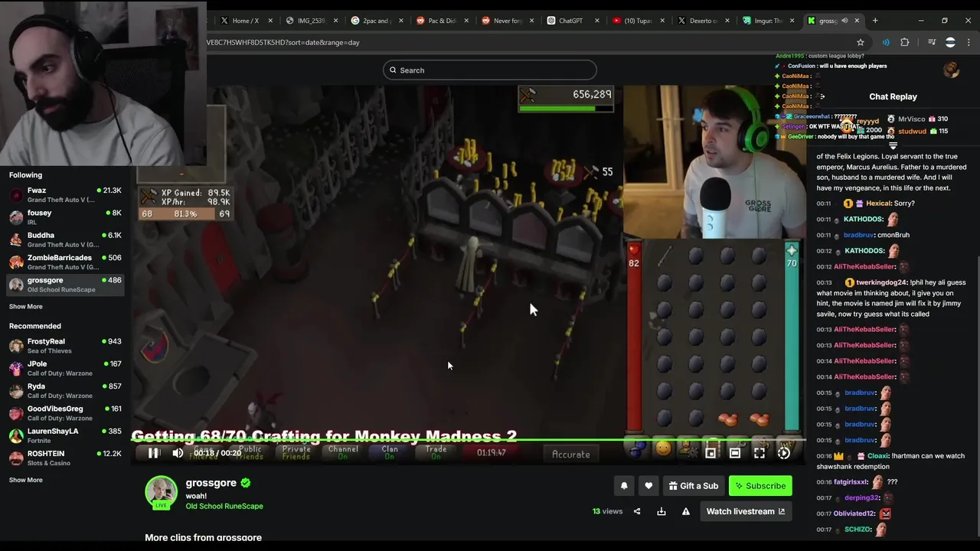Open LaurenShayLA recommended channel

65,435
